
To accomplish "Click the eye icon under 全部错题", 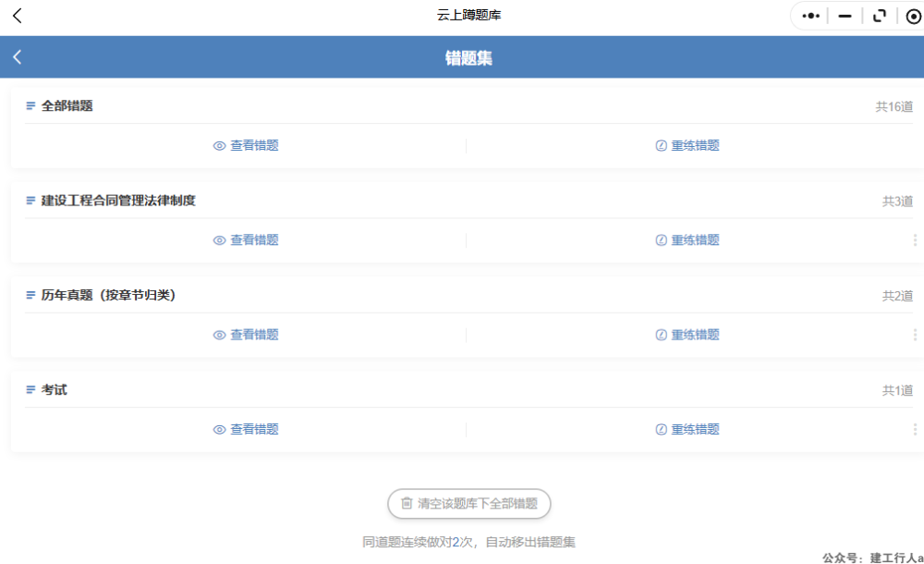I will click(x=219, y=146).
